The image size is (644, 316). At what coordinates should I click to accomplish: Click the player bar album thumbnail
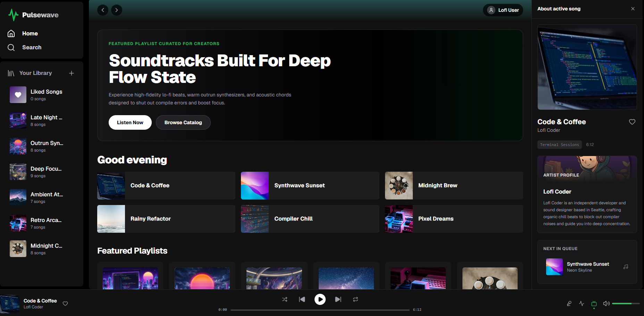click(10, 304)
